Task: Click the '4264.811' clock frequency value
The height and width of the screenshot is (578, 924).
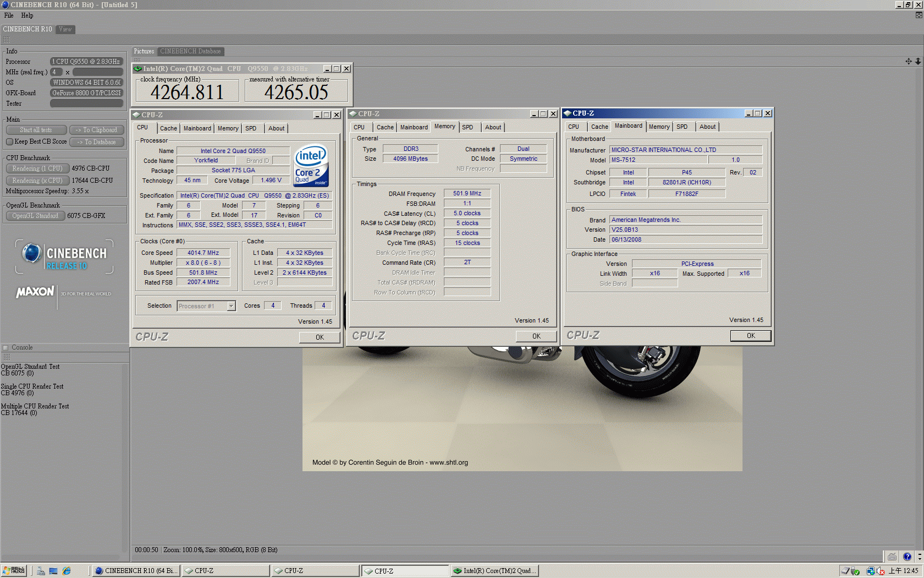Action: (187, 92)
